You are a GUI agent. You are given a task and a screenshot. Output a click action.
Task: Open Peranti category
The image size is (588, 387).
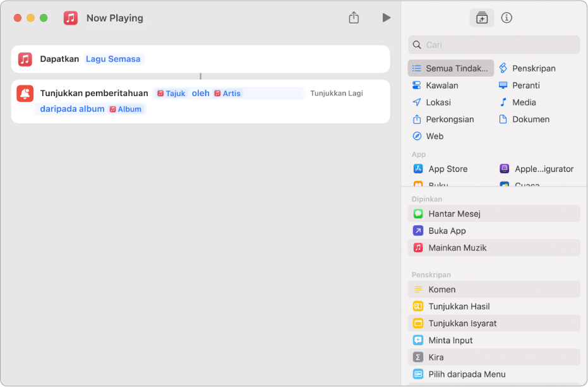coord(519,85)
